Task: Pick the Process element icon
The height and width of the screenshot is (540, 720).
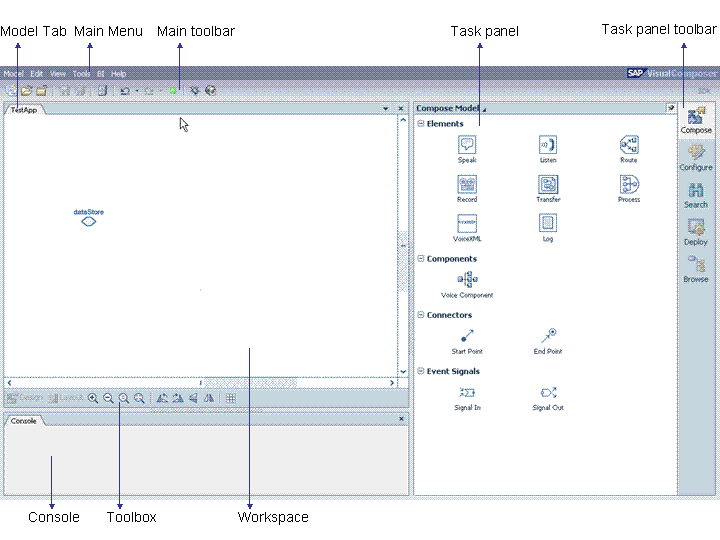Action: [628, 184]
